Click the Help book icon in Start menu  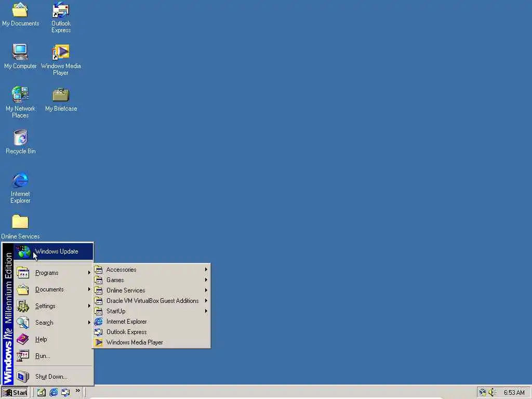click(x=23, y=339)
